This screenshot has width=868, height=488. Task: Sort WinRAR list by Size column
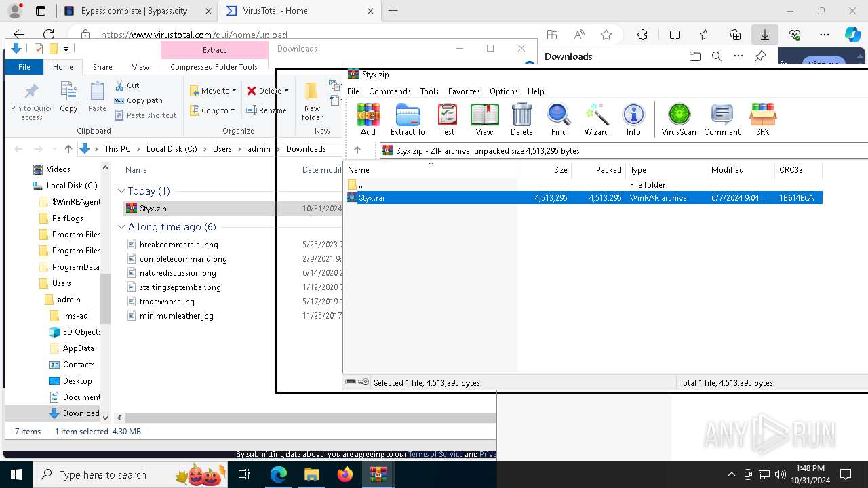pos(544,170)
